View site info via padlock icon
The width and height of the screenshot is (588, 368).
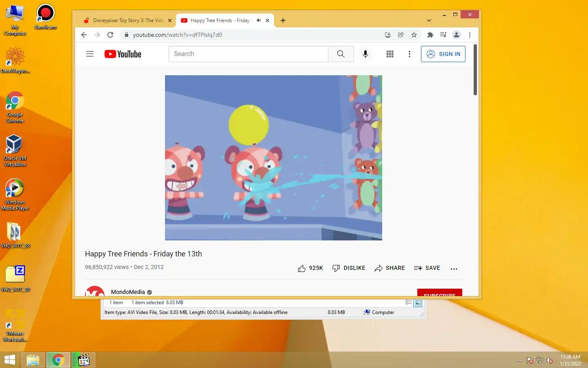127,35
